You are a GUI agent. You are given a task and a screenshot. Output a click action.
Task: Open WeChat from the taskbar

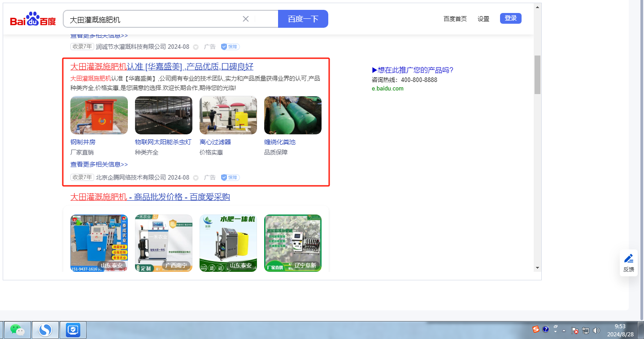[18, 330]
